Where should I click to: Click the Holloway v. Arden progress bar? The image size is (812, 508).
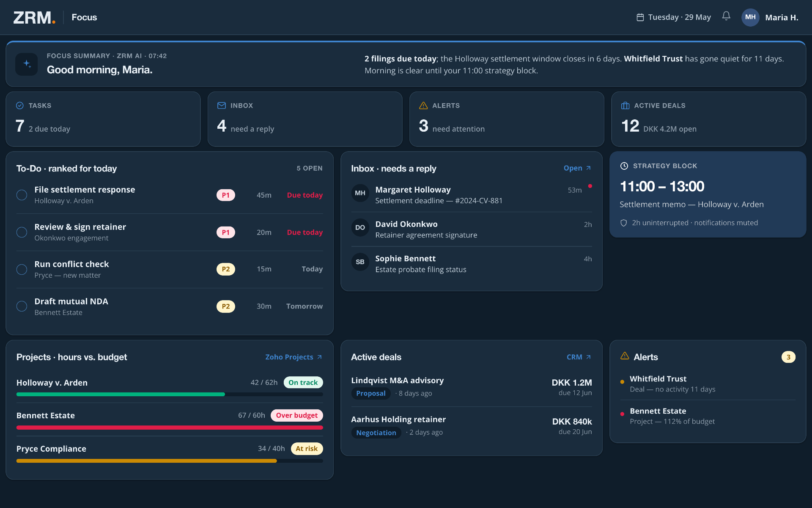pyautogui.click(x=170, y=394)
